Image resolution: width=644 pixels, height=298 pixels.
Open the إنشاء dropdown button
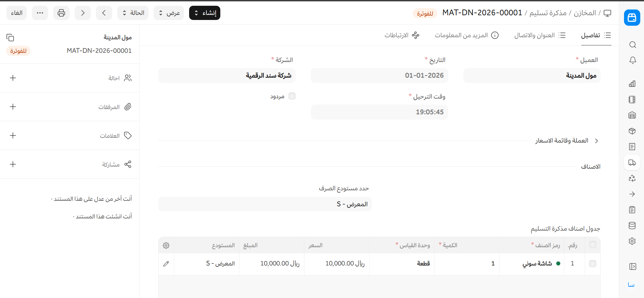tap(205, 13)
